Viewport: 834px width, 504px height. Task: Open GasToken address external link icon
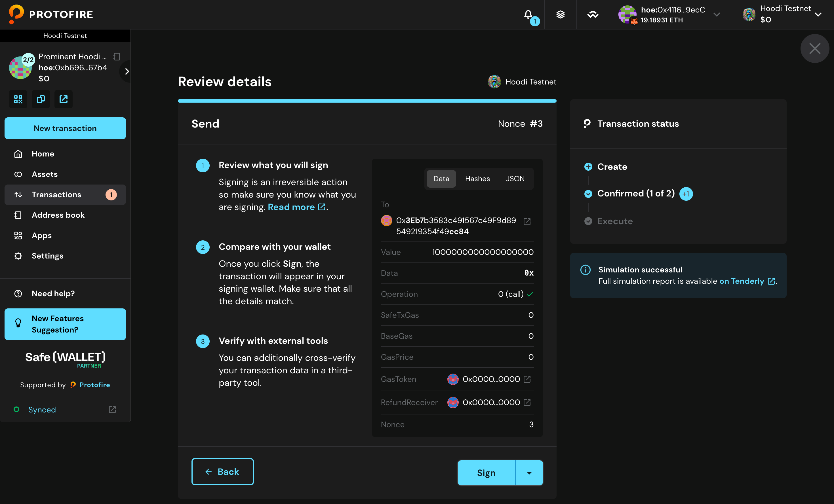(527, 379)
